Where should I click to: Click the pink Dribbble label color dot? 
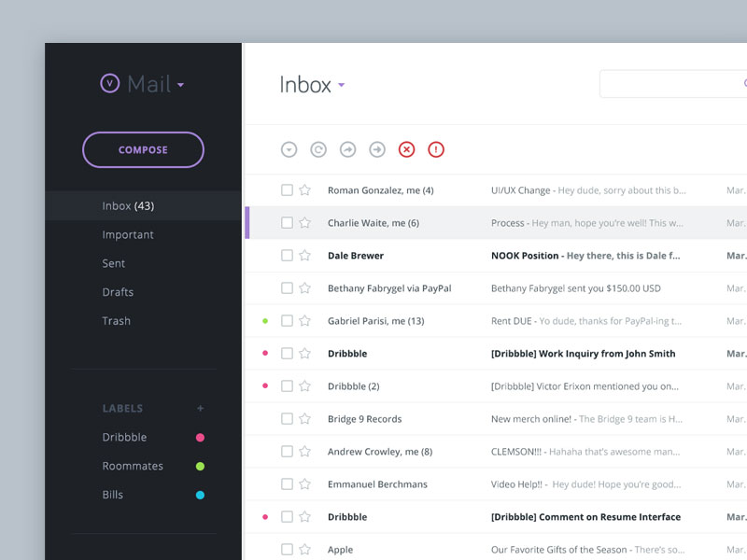point(199,437)
